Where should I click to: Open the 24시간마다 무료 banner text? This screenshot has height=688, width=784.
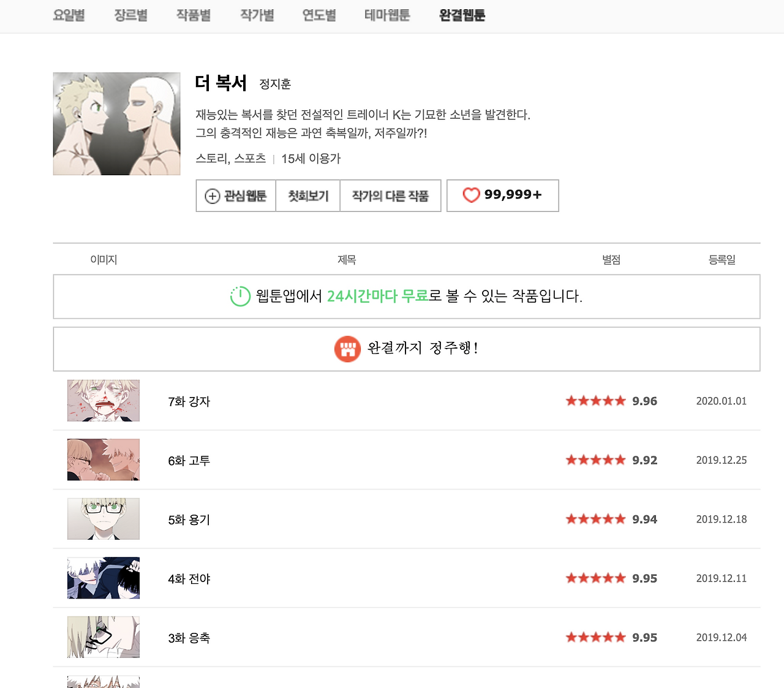point(377,297)
